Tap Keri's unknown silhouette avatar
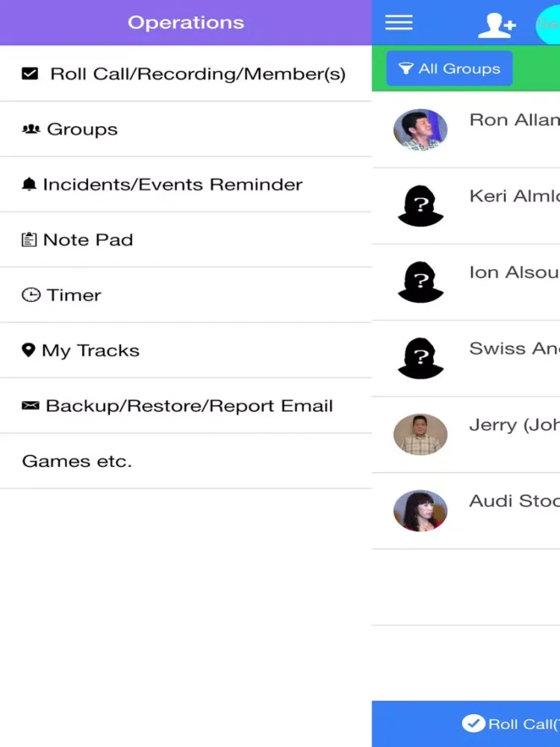The image size is (560, 747). click(x=420, y=206)
